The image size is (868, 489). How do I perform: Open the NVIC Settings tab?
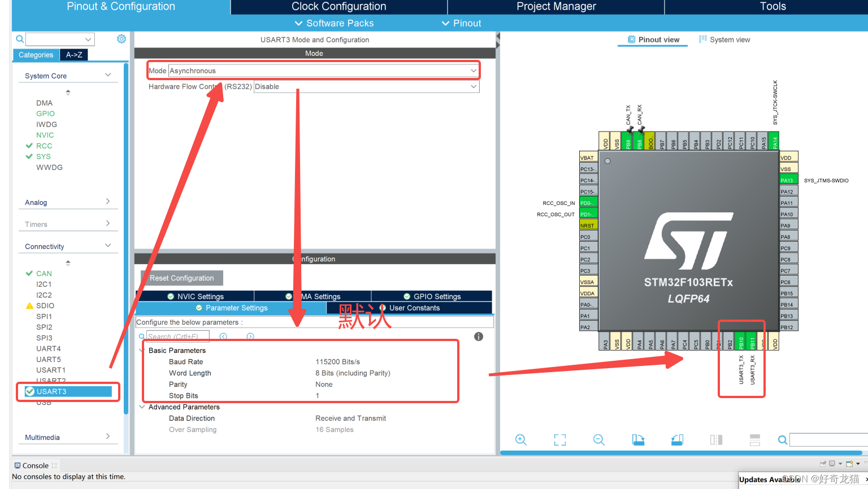pyautogui.click(x=195, y=296)
